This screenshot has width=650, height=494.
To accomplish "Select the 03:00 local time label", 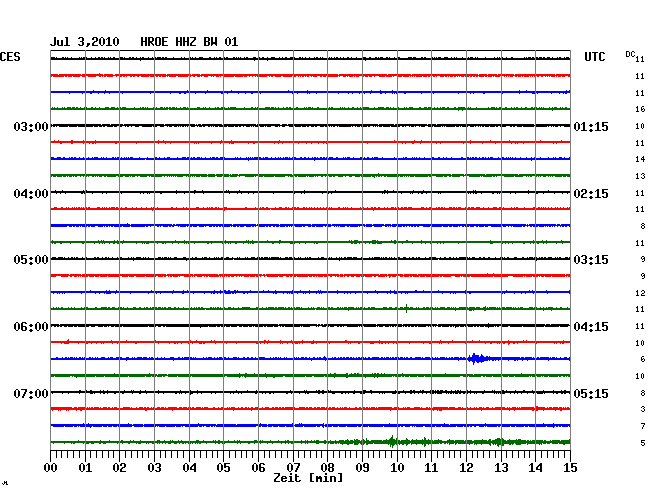I will point(31,126).
